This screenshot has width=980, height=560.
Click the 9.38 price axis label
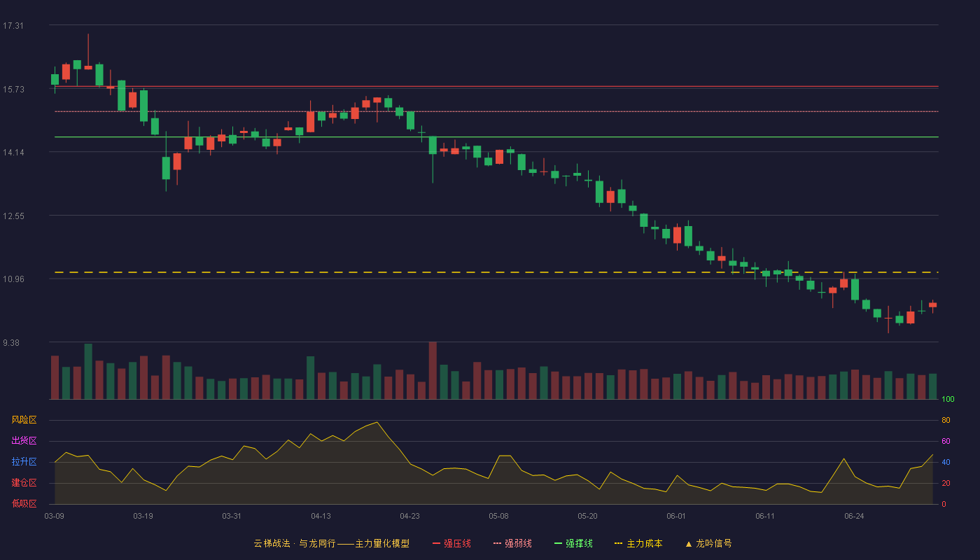(13, 343)
